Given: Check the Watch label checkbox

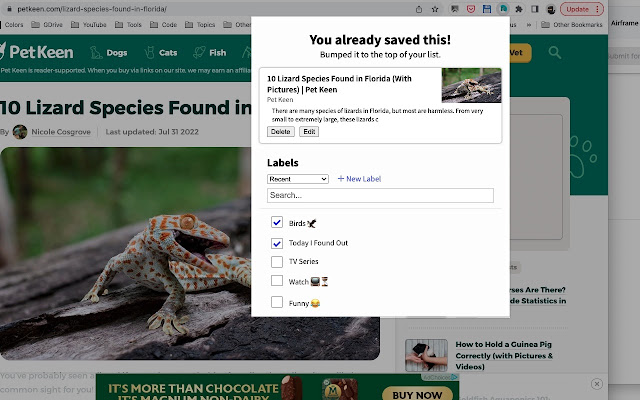Looking at the screenshot, I should [x=277, y=280].
